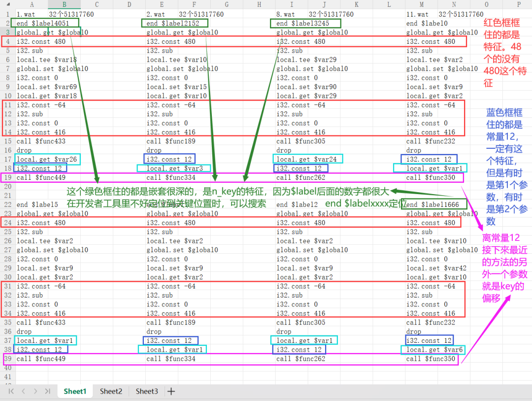Click "call $func449" in row 19
This screenshot has width=532, height=401.
coord(41,177)
